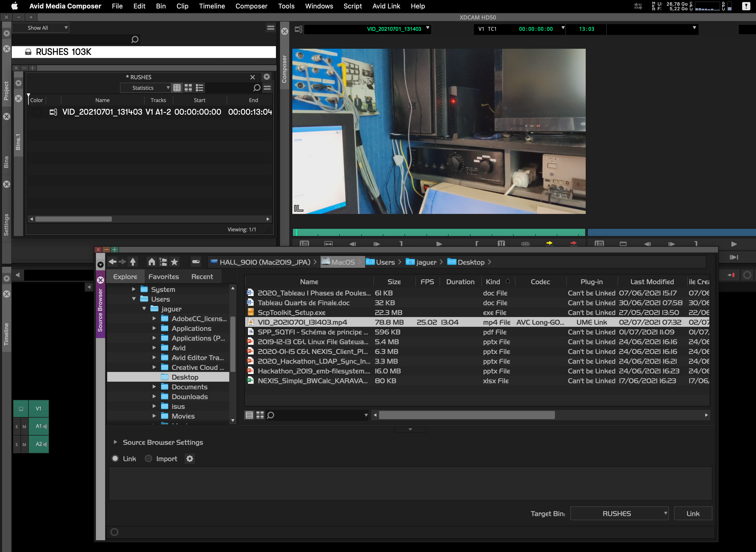Mute the A2 audio track

point(24,445)
